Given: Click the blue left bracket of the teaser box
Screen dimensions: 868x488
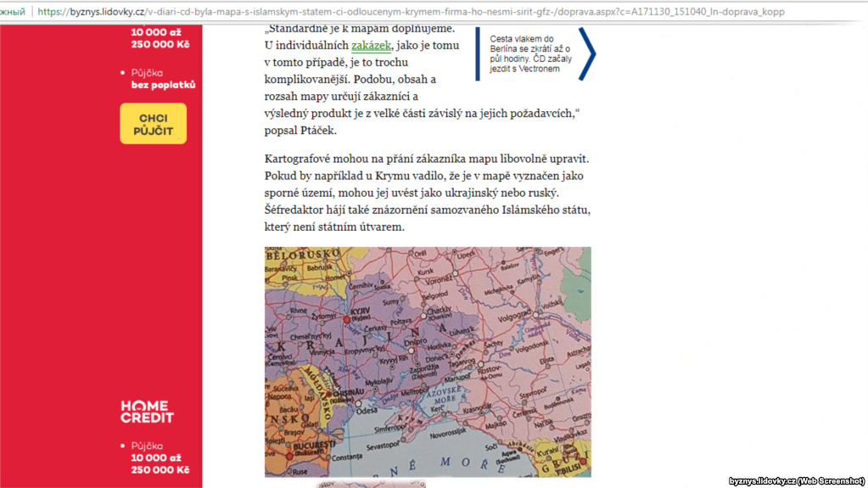Looking at the screenshot, I should click(478, 53).
